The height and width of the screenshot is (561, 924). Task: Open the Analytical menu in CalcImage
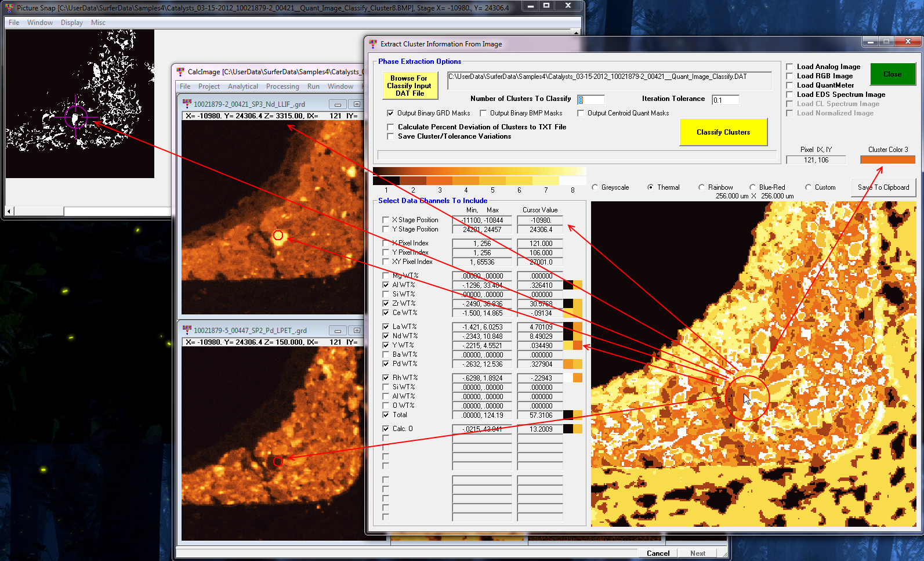click(242, 86)
